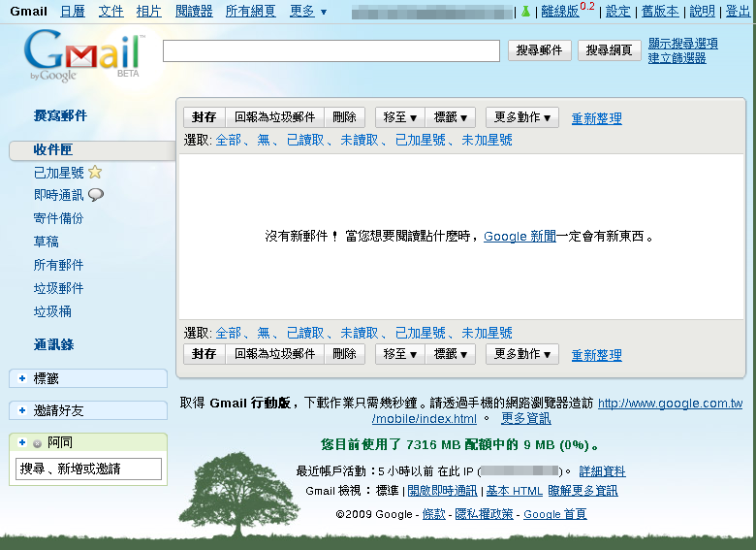Image resolution: width=756 pixels, height=550 pixels.
Task: Open top toolbar 更多動作 dropdown
Action: pos(522,117)
